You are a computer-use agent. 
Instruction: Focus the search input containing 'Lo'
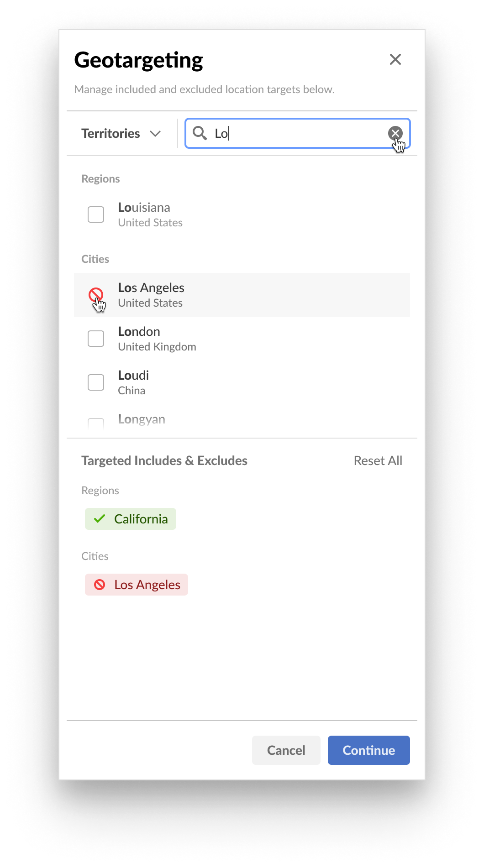(298, 133)
